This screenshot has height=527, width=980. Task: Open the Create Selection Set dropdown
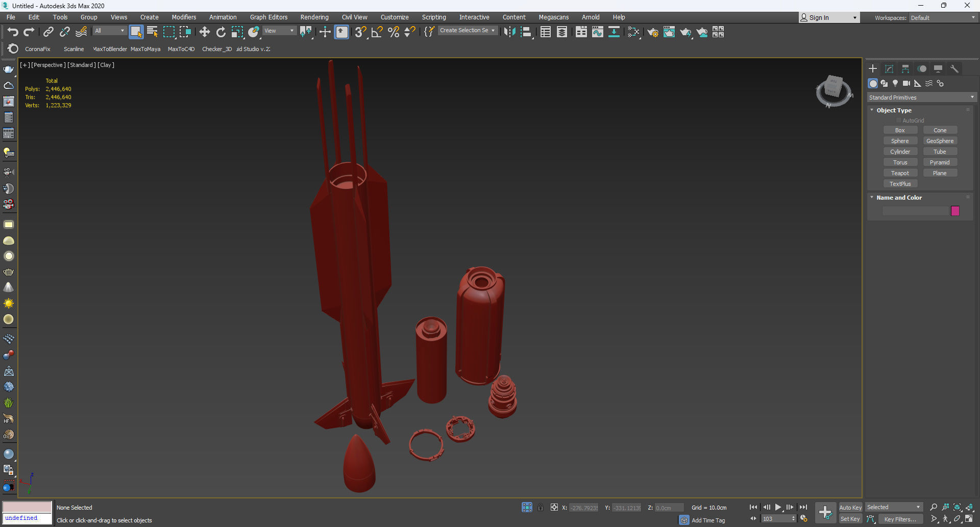[x=467, y=31]
